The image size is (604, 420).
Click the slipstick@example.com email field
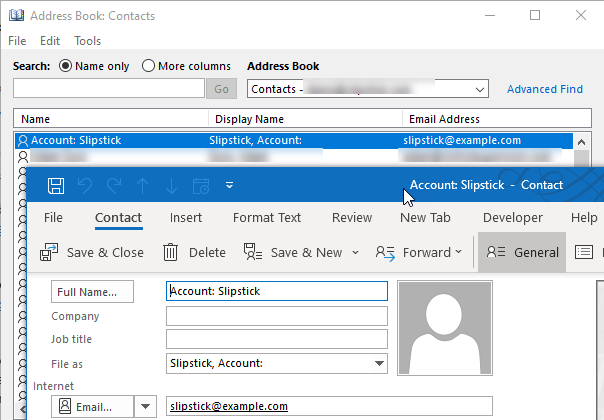pos(329,406)
